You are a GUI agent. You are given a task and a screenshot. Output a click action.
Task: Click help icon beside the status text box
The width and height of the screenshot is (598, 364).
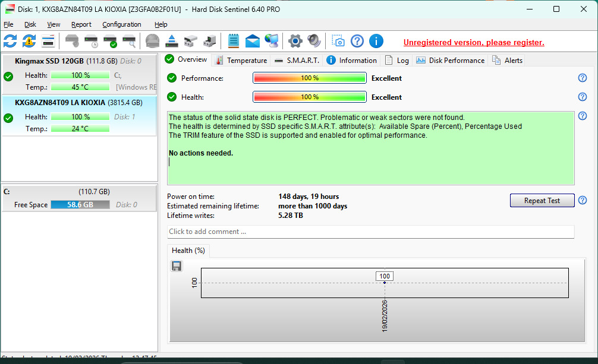click(583, 116)
